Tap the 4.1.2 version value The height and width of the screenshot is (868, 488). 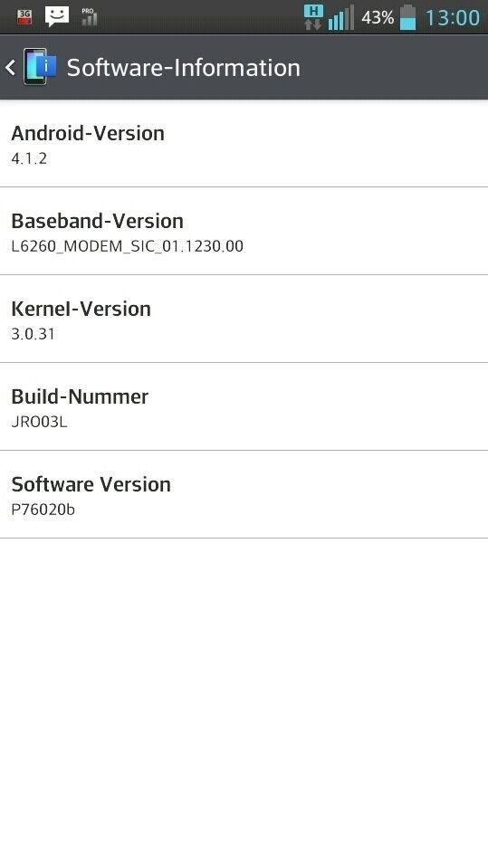[29, 158]
